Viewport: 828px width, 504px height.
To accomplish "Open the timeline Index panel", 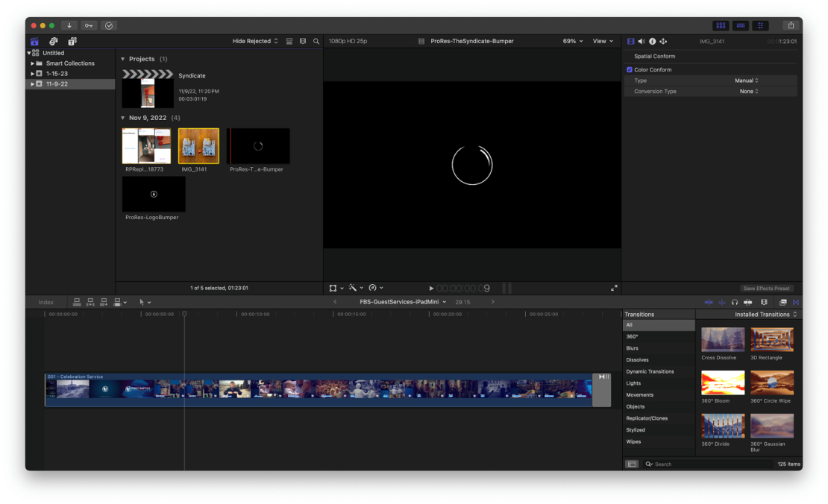I will 46,302.
